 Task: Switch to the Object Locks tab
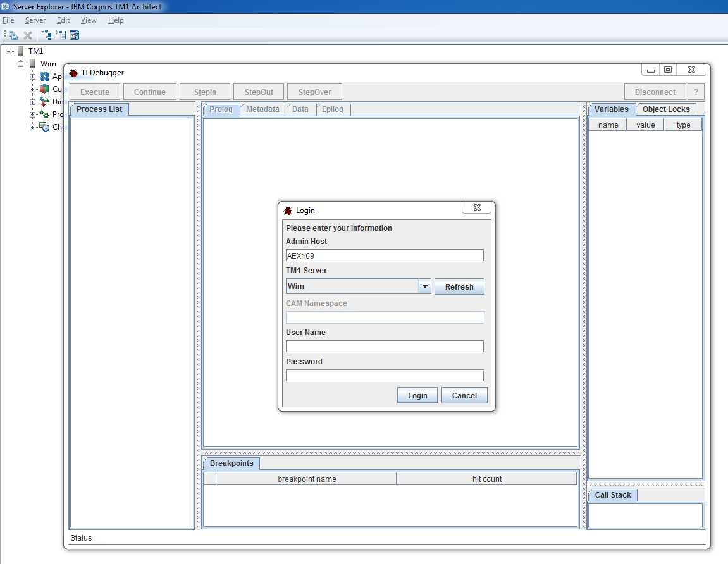click(x=665, y=109)
